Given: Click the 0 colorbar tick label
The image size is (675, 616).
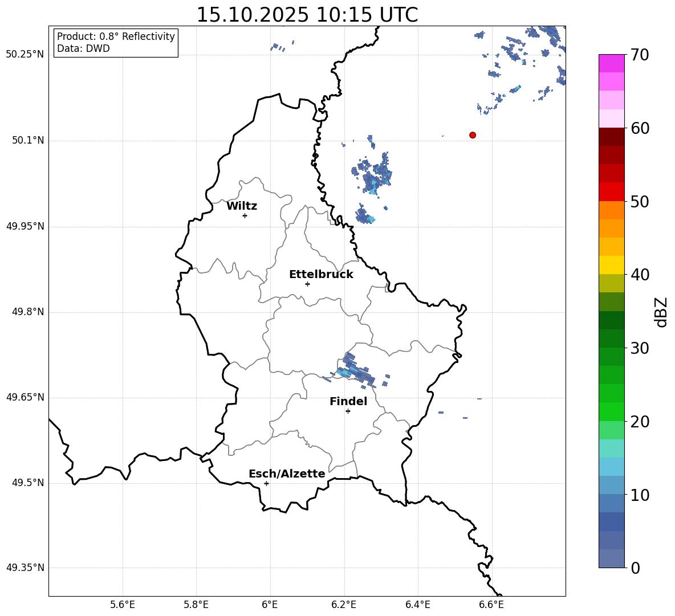Looking at the screenshot, I should [635, 568].
